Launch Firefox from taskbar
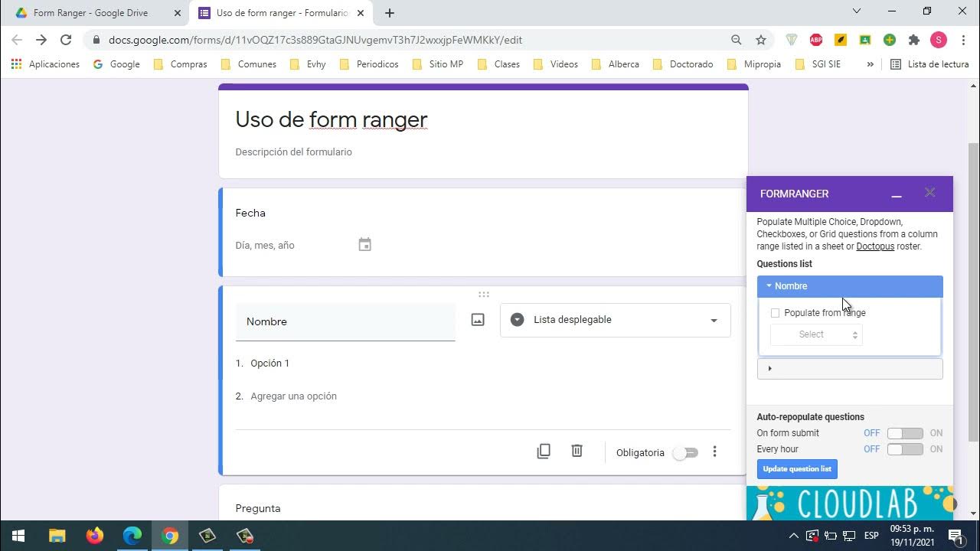980x551 pixels. coord(94,536)
